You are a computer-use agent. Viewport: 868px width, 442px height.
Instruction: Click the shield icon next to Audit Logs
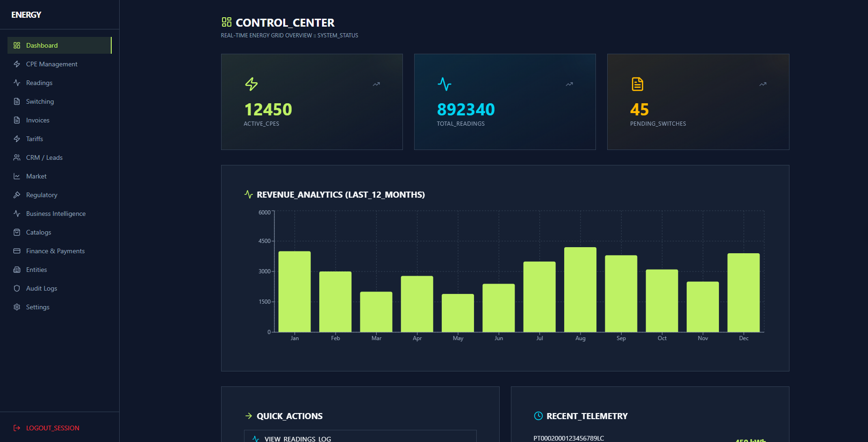point(17,288)
